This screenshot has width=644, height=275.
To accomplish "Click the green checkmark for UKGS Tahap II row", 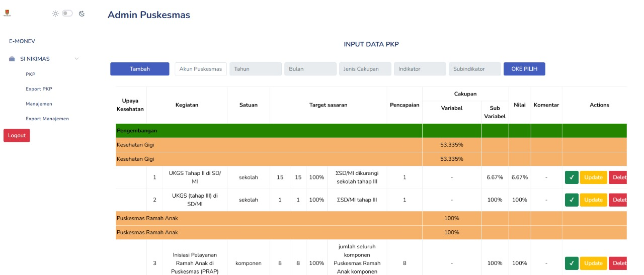I will click(572, 177).
